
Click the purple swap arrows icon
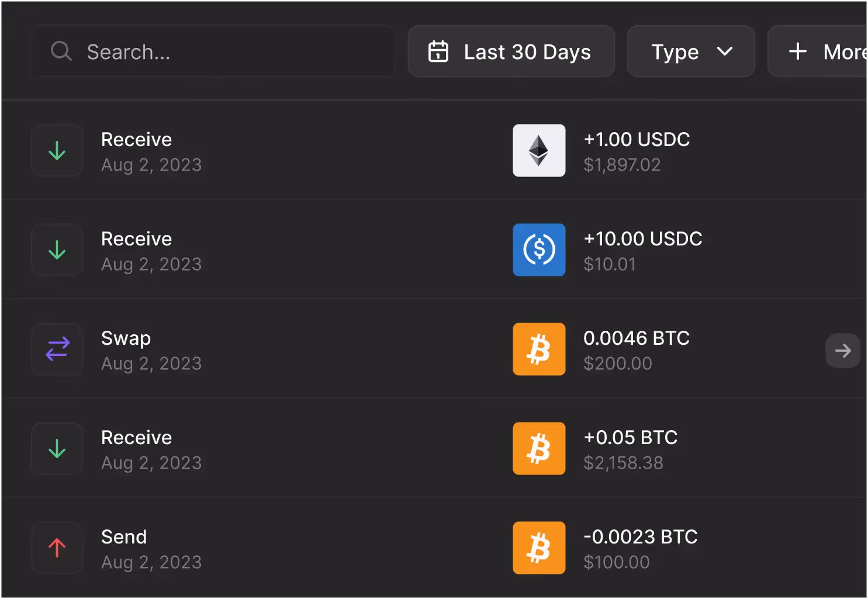click(57, 349)
